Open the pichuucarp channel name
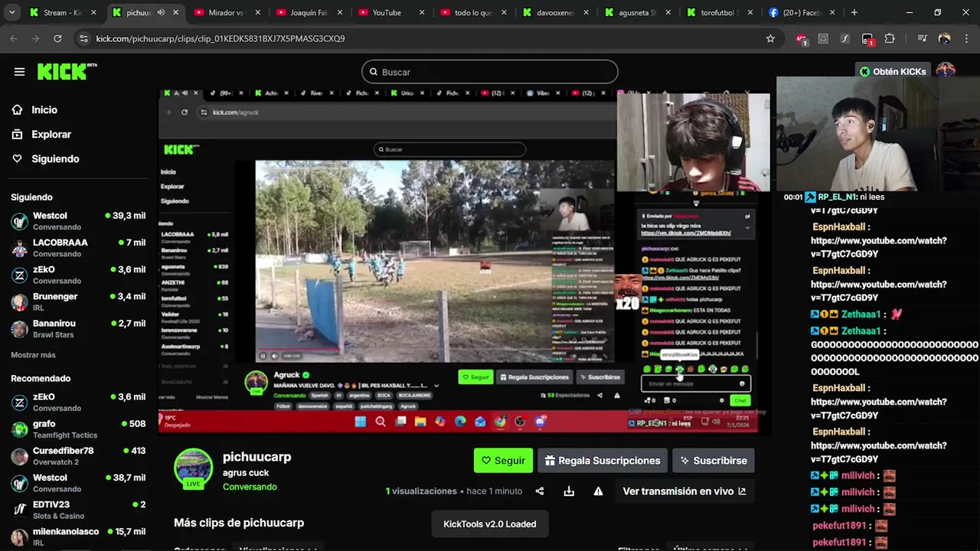This screenshot has height=551, width=980. pos(256,457)
